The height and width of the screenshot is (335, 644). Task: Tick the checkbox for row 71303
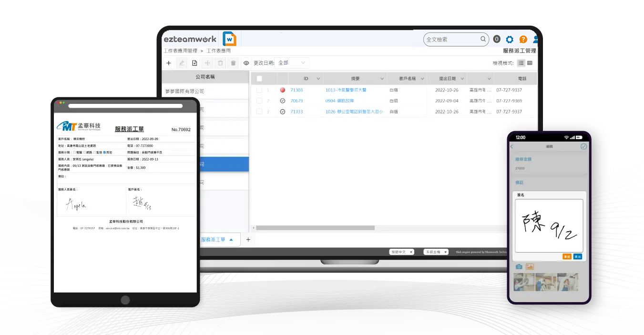coord(259,90)
